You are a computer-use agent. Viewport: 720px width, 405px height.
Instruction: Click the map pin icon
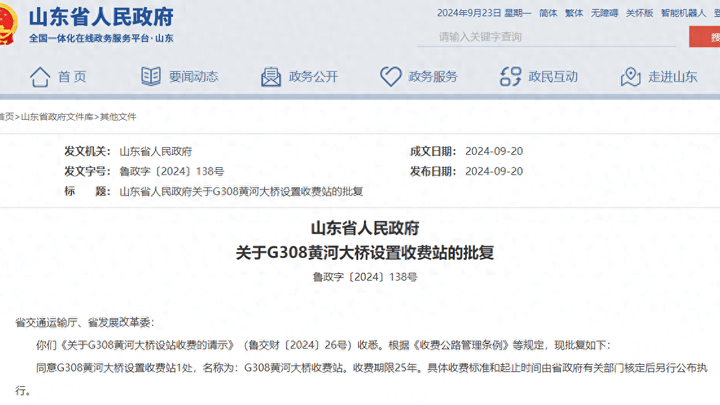click(x=630, y=77)
